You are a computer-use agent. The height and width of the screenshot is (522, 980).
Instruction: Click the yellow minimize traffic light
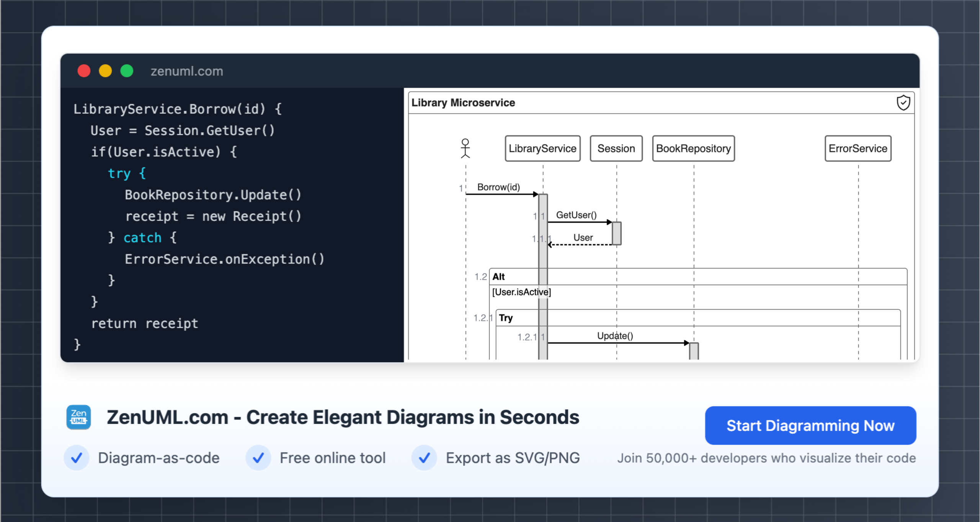[x=105, y=71]
